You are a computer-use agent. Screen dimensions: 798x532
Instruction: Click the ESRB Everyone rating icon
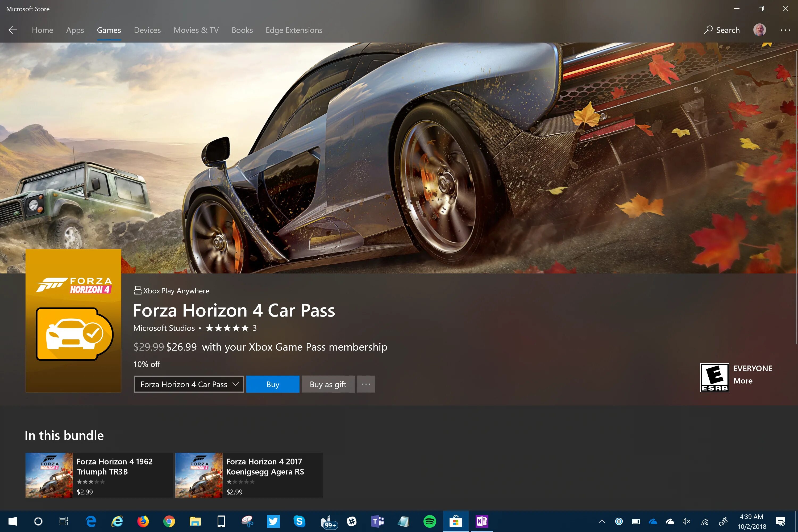pos(714,378)
